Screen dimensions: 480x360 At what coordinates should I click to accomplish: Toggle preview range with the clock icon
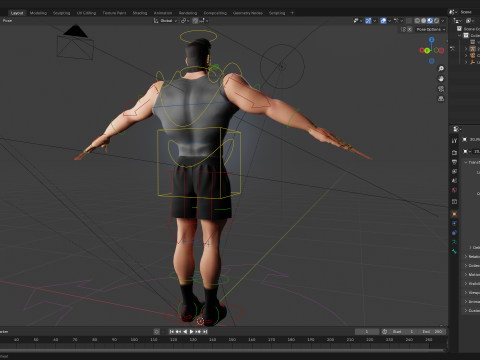point(384,332)
